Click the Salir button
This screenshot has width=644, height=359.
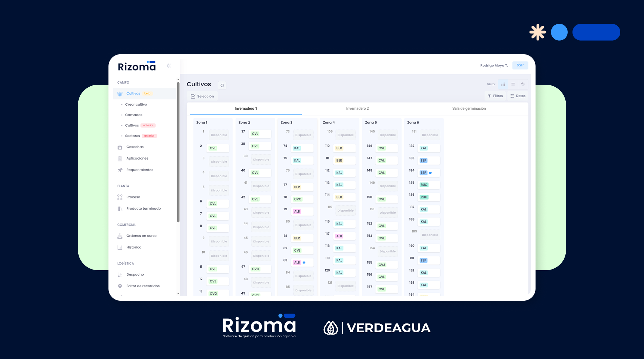pos(520,65)
